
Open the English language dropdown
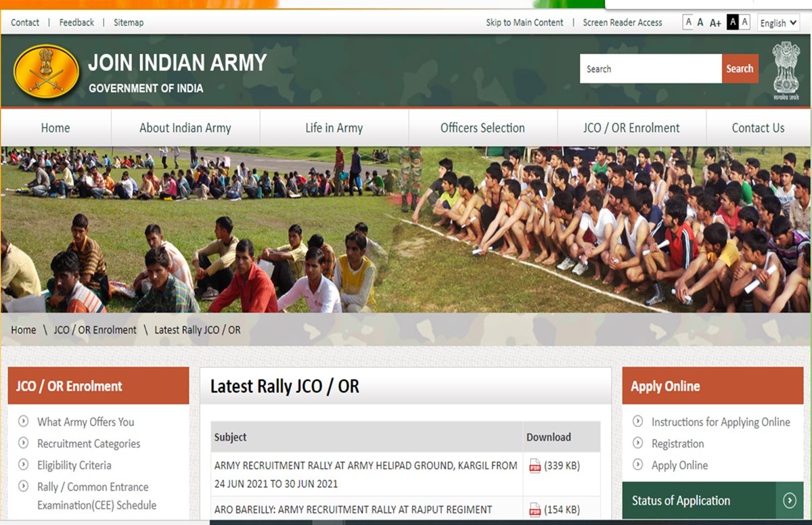click(x=777, y=23)
